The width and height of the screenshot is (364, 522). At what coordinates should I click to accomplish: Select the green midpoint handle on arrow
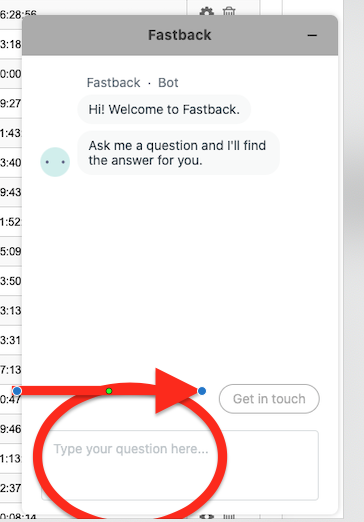(109, 391)
